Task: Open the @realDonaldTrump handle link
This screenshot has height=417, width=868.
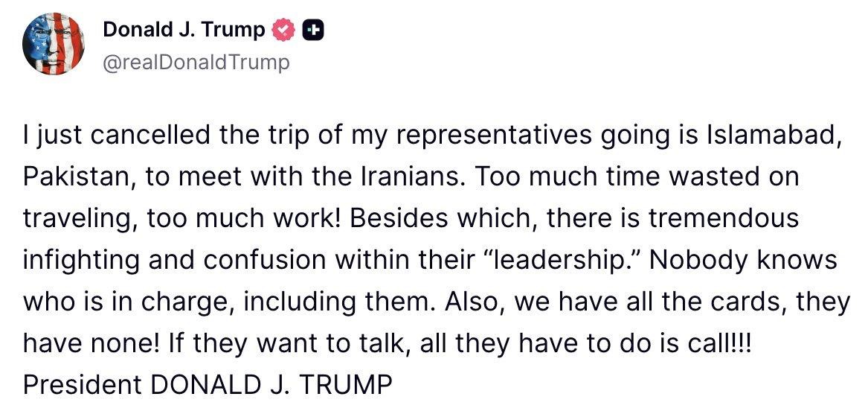Action: point(196,62)
